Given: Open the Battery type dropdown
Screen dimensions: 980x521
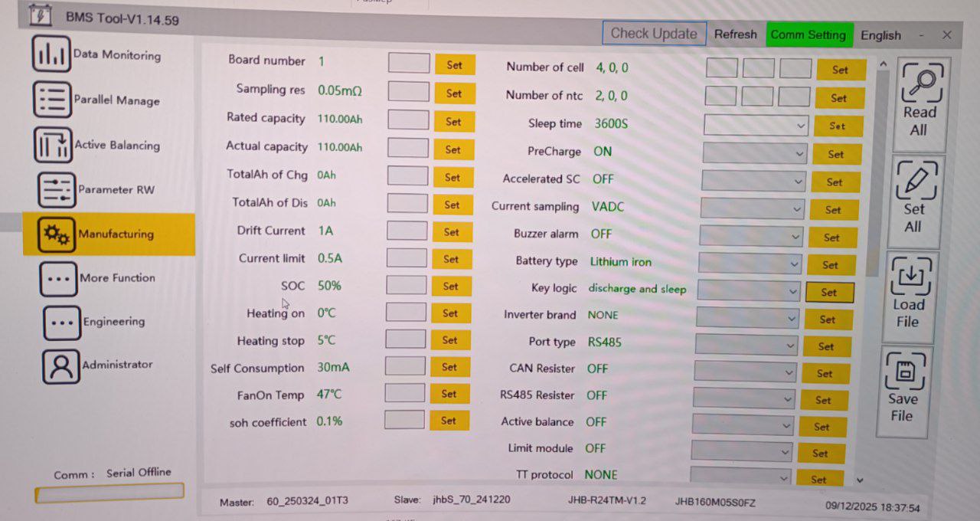Looking at the screenshot, I should (x=750, y=264).
